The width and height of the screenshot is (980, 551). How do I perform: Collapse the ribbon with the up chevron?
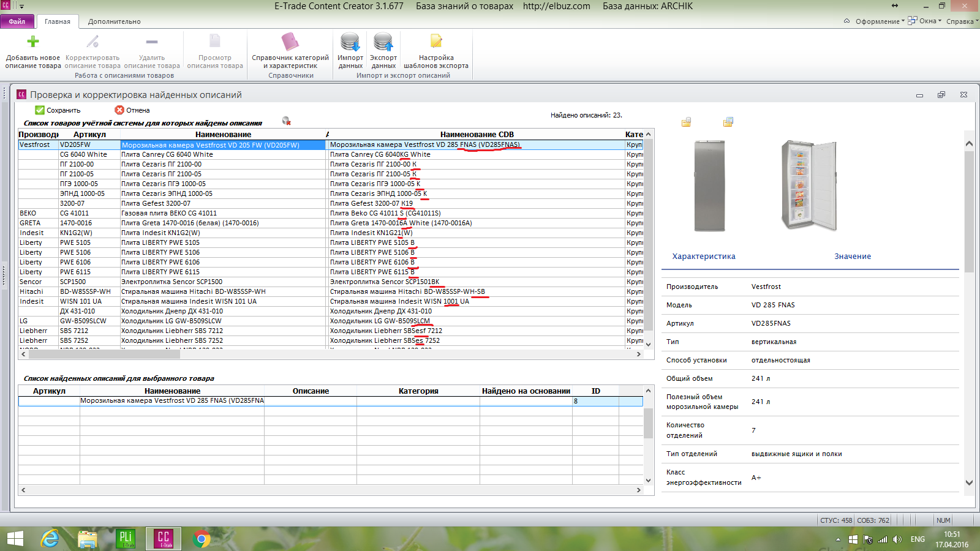click(x=846, y=21)
